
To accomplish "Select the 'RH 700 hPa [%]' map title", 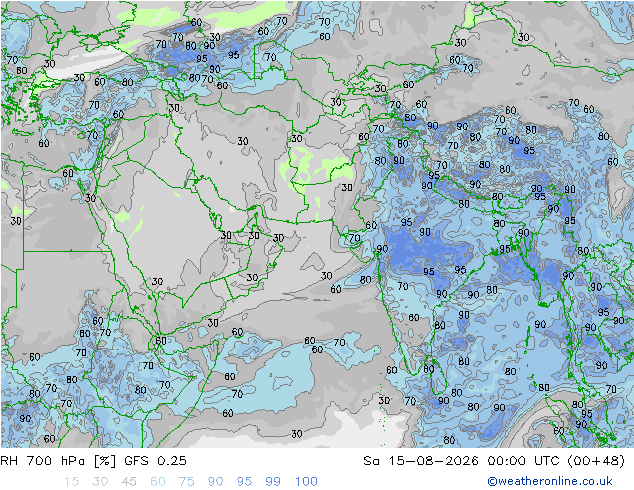I will pos(58,460).
